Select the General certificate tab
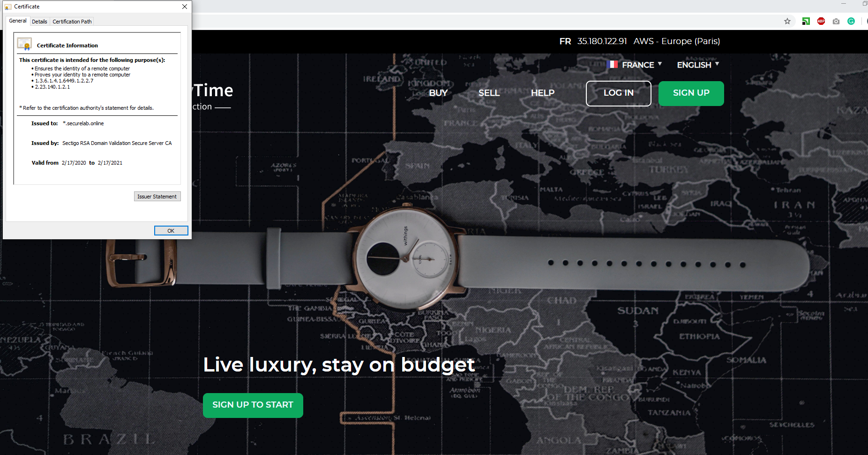 [18, 21]
